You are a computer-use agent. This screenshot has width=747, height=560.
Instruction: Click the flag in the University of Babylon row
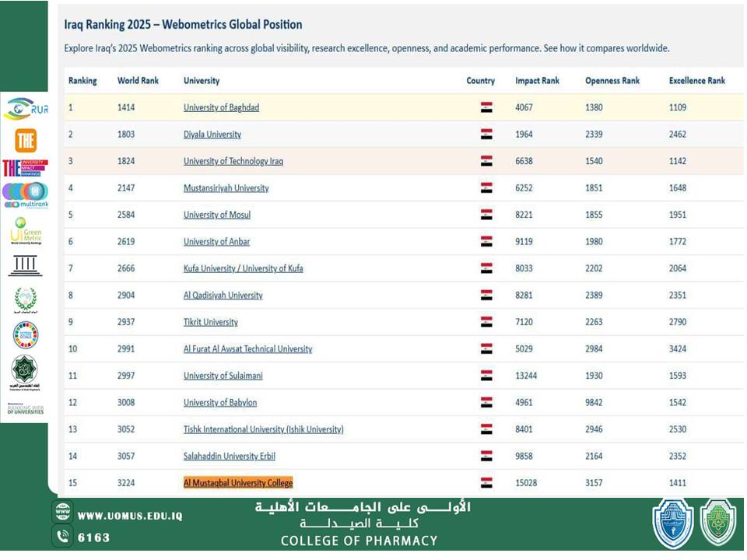point(486,402)
